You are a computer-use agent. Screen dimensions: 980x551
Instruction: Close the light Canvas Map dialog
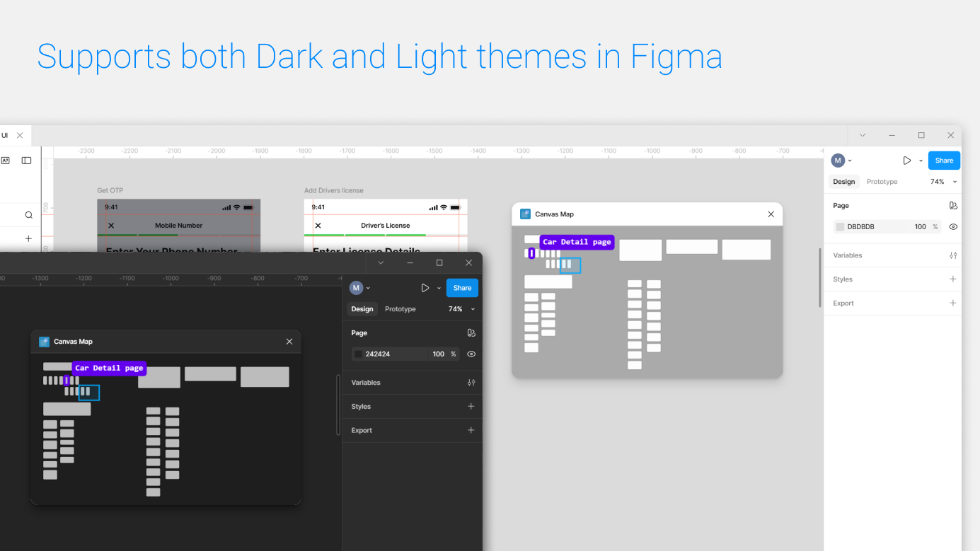tap(771, 214)
